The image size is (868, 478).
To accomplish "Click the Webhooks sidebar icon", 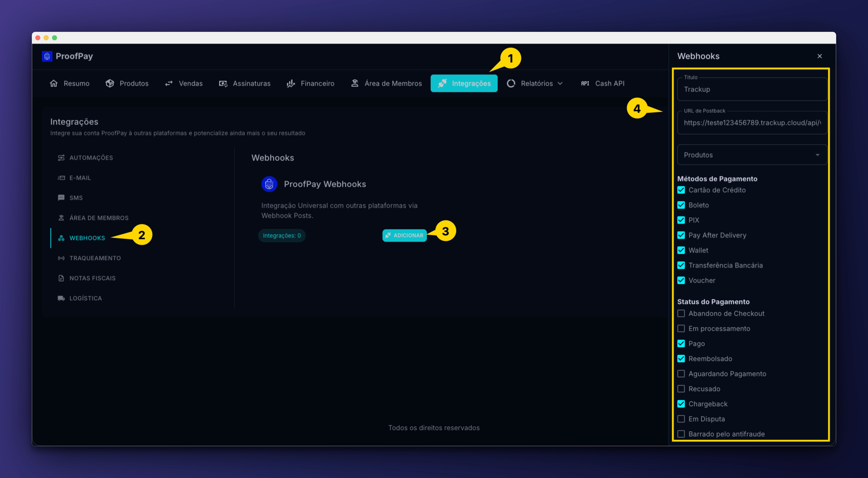I will [x=61, y=238].
